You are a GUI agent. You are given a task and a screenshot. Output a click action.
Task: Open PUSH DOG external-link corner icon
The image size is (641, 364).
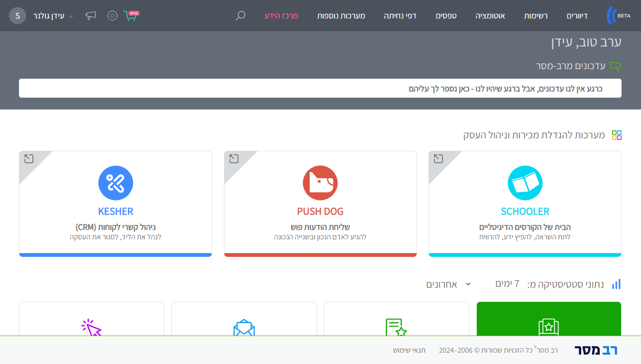coord(233,159)
